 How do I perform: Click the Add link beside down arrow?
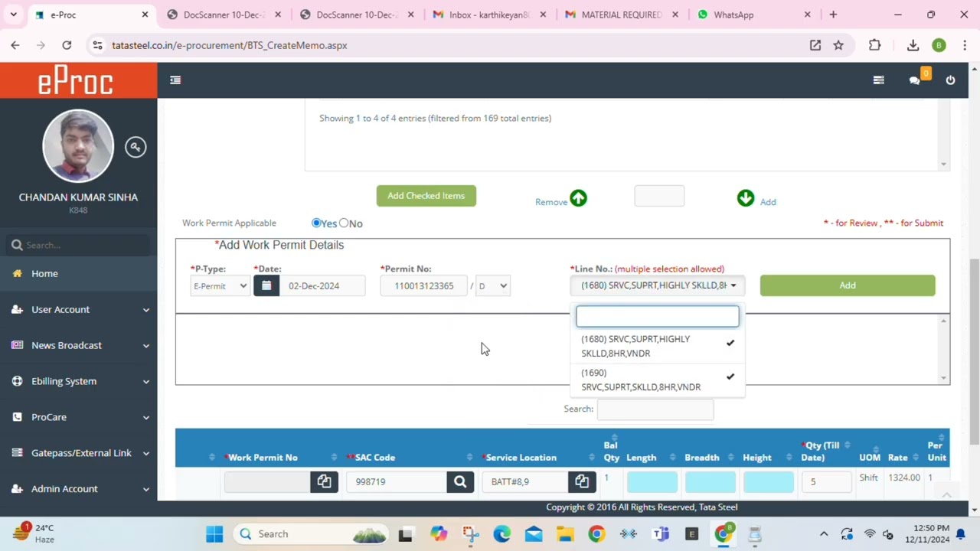coord(768,202)
